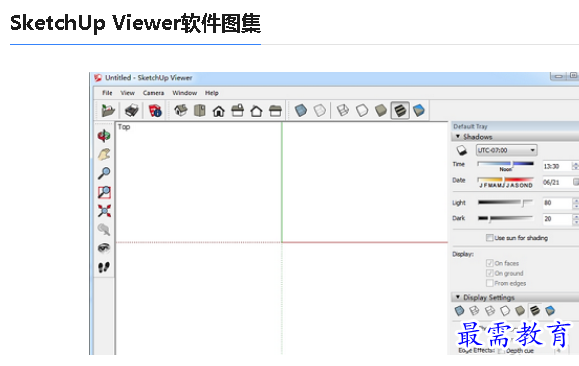Viewport: 579px width, 366px height.
Task: Click Shaded With Textures in Display Settings panel
Action: [x=535, y=311]
